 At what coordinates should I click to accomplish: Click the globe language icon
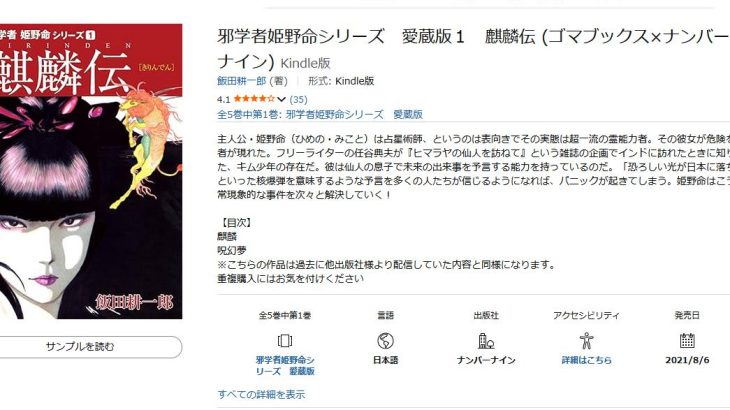point(385,341)
